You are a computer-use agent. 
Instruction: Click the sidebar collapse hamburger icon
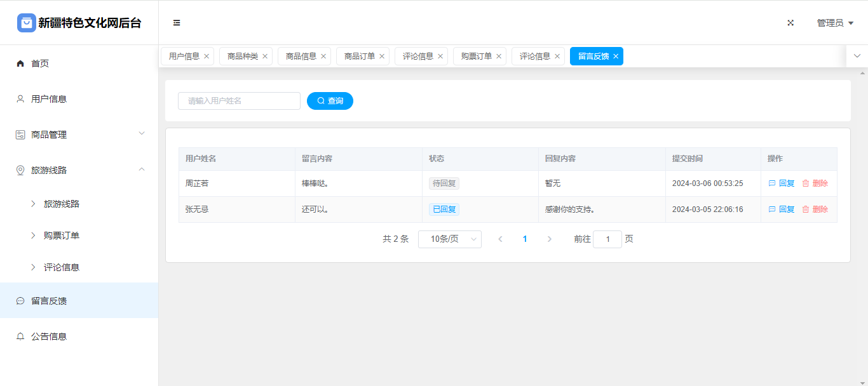tap(177, 23)
